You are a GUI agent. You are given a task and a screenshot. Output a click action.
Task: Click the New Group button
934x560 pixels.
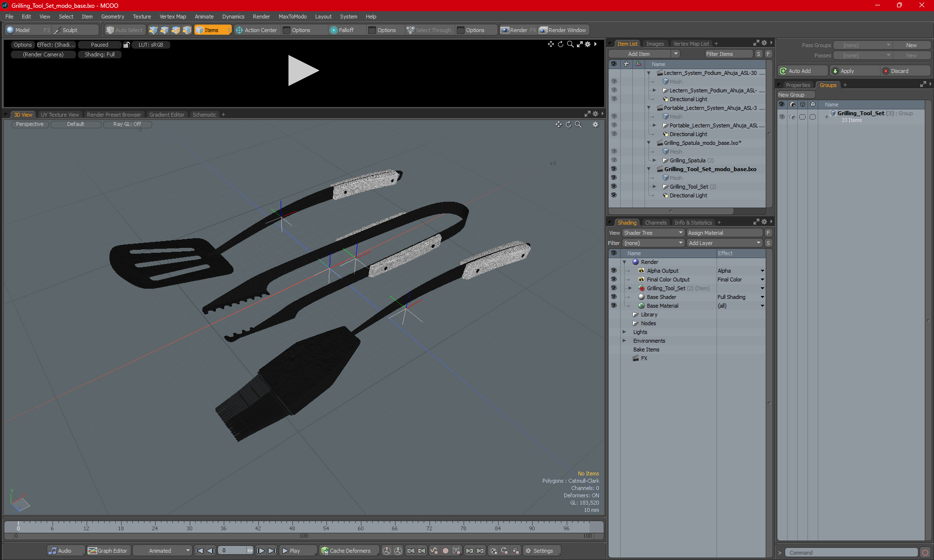pos(796,95)
